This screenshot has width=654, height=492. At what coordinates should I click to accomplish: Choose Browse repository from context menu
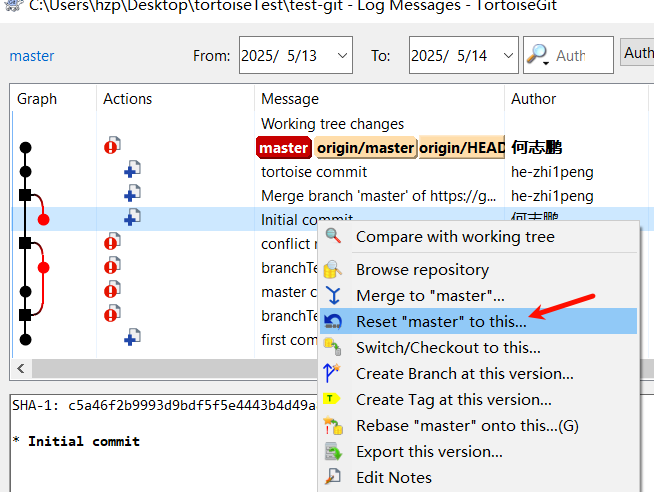(478, 270)
